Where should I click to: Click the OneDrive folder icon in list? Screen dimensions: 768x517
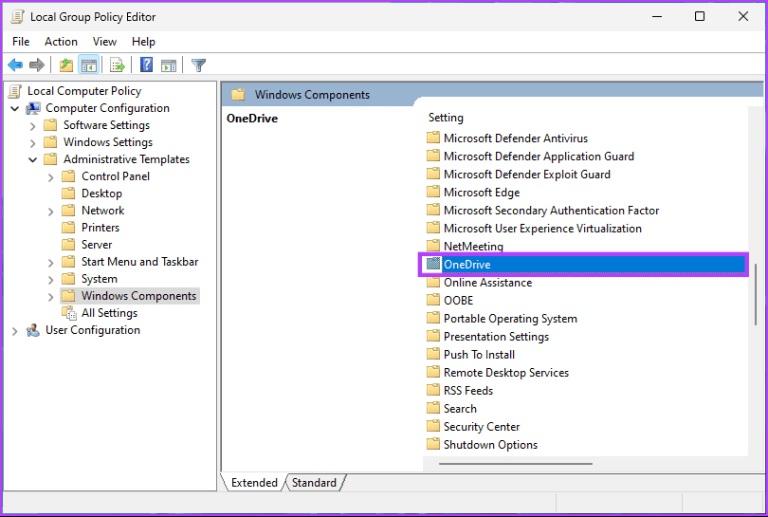tap(433, 264)
